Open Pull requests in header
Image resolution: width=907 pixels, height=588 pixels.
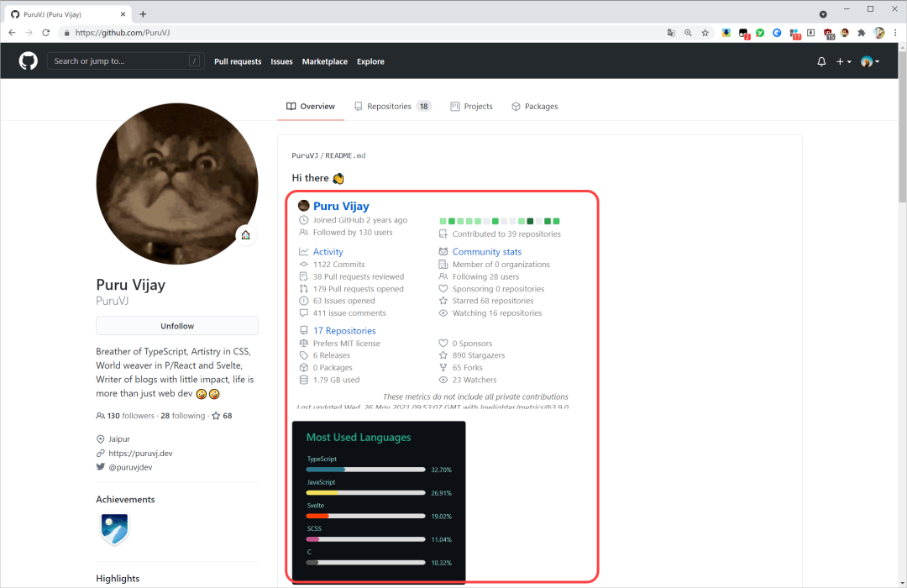pos(238,61)
